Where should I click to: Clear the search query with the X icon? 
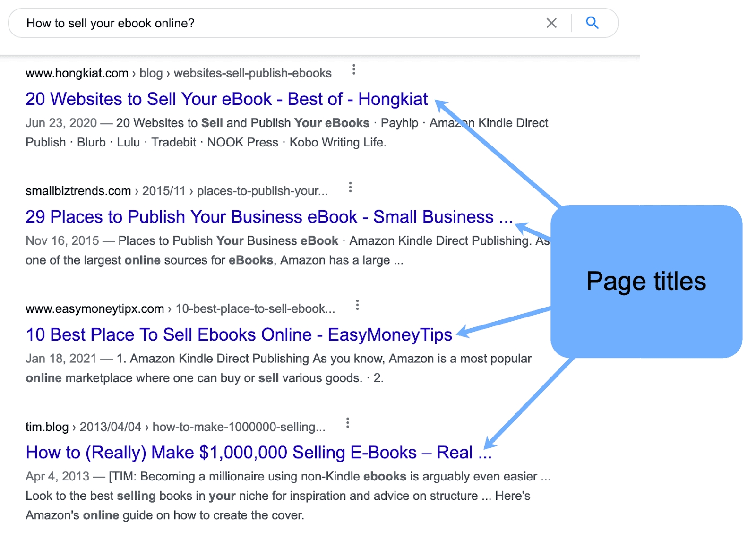(x=551, y=23)
